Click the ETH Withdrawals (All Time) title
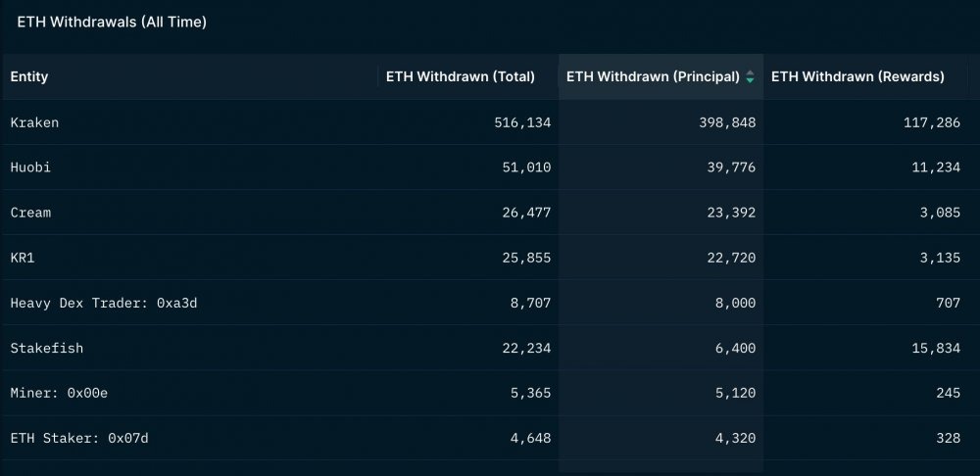This screenshot has width=980, height=476. 112,22
